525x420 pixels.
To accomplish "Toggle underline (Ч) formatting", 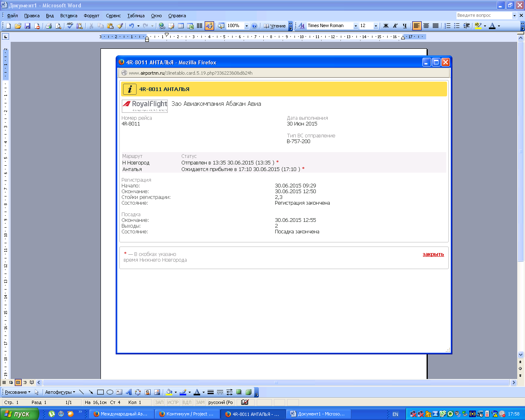I will [405, 26].
